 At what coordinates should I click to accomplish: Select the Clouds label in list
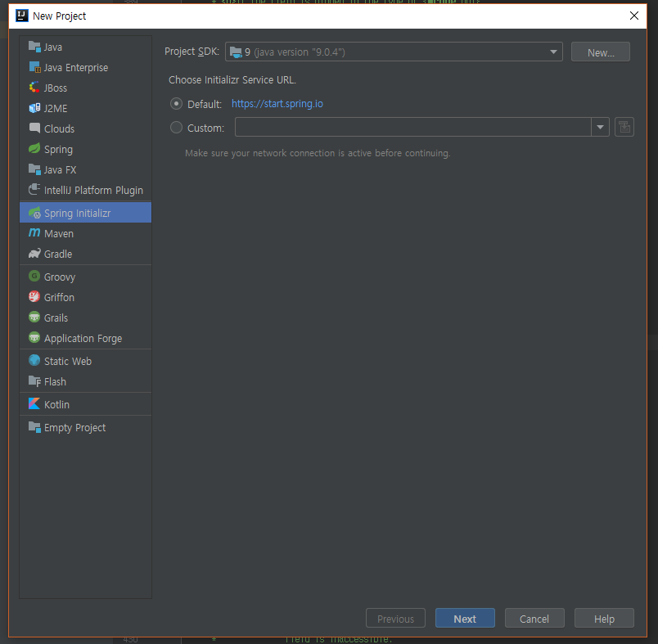(59, 128)
